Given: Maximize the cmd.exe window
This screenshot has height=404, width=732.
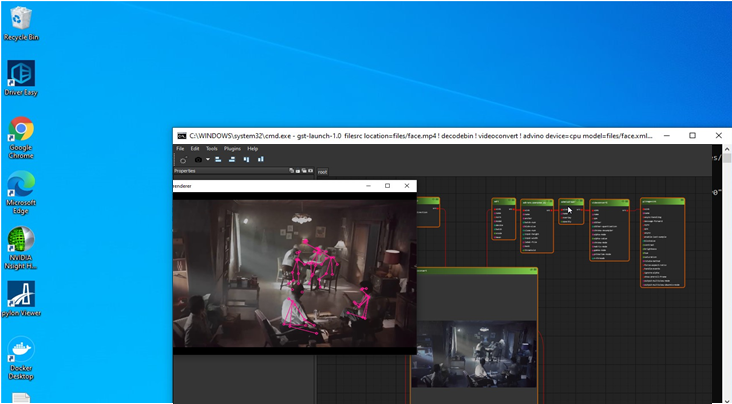Looking at the screenshot, I should [x=692, y=135].
